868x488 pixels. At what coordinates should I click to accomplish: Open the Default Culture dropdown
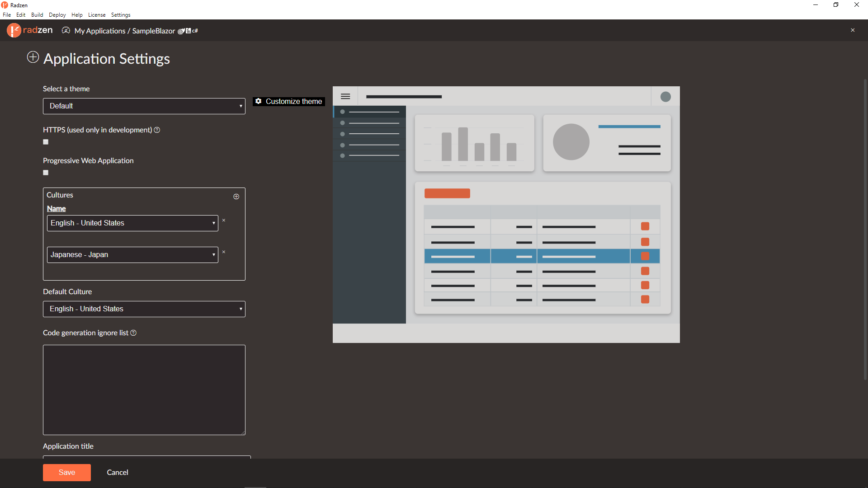point(144,309)
